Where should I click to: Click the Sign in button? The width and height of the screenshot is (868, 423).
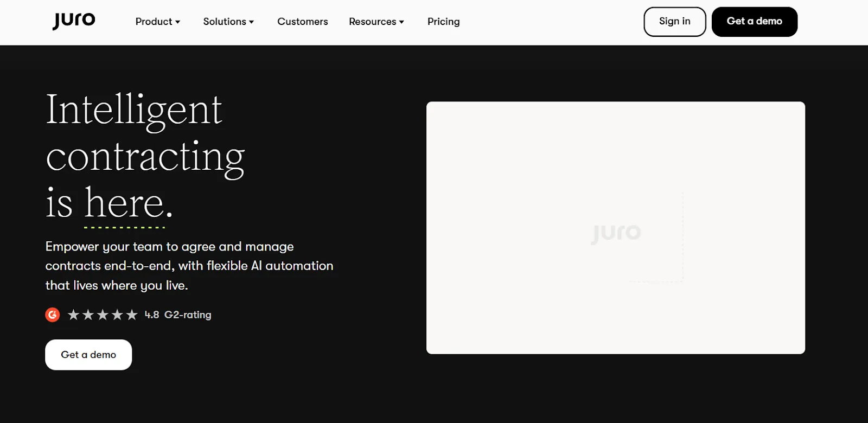(x=675, y=22)
